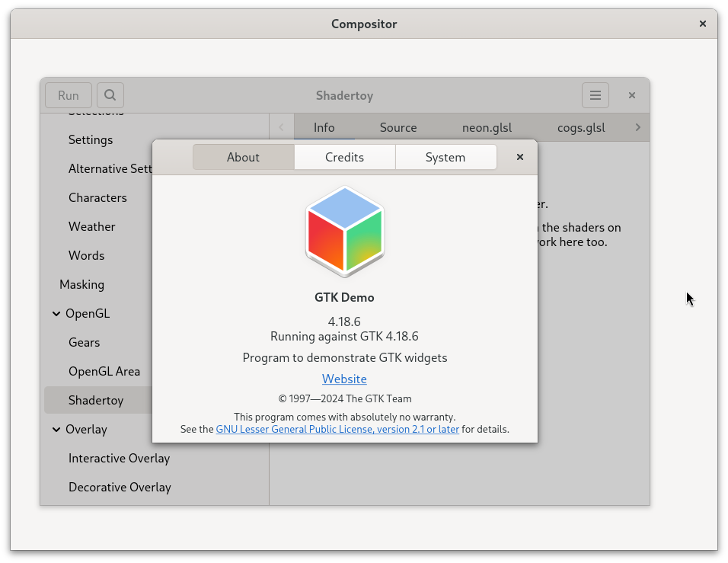Switch to the Credits page
The height and width of the screenshot is (563, 728).
click(344, 157)
